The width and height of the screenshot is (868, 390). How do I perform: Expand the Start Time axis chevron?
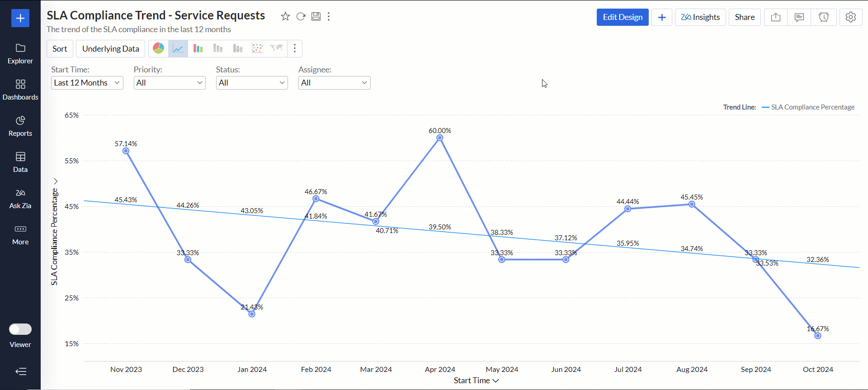[x=496, y=380]
